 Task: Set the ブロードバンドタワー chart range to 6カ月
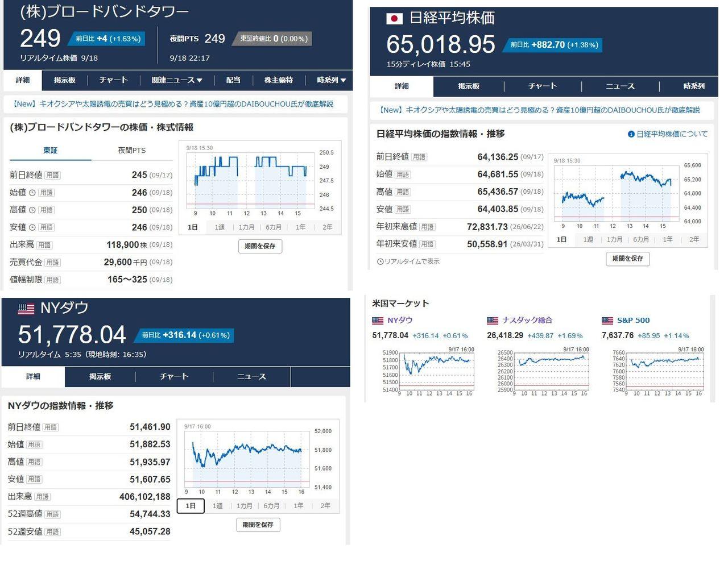coord(274,227)
